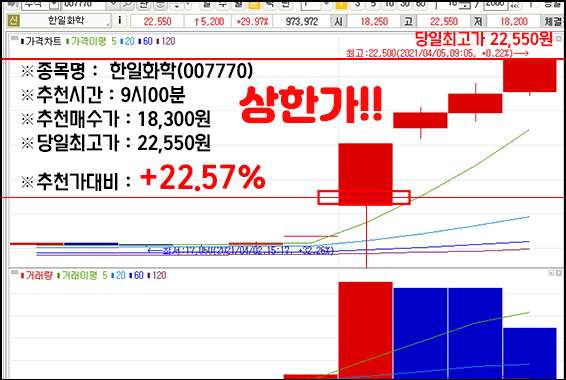Toggle the checkbox at toolbar right end
This screenshot has height=380, width=566.
(x=534, y=4)
